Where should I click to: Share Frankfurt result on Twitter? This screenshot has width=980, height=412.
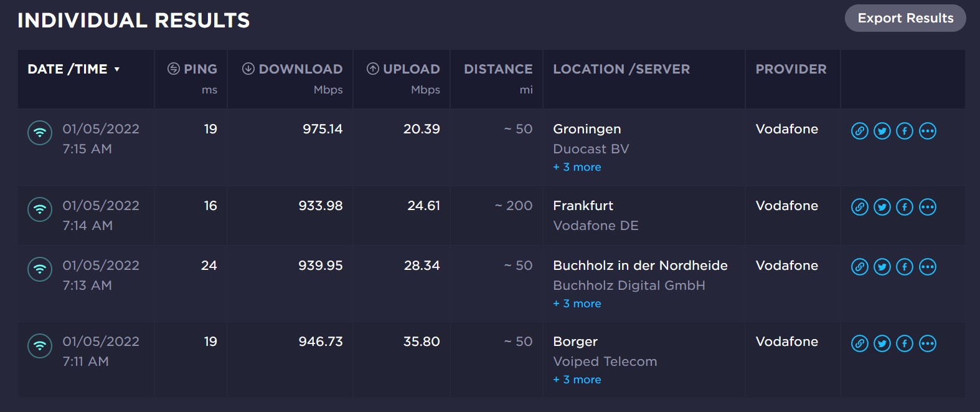pyautogui.click(x=882, y=207)
